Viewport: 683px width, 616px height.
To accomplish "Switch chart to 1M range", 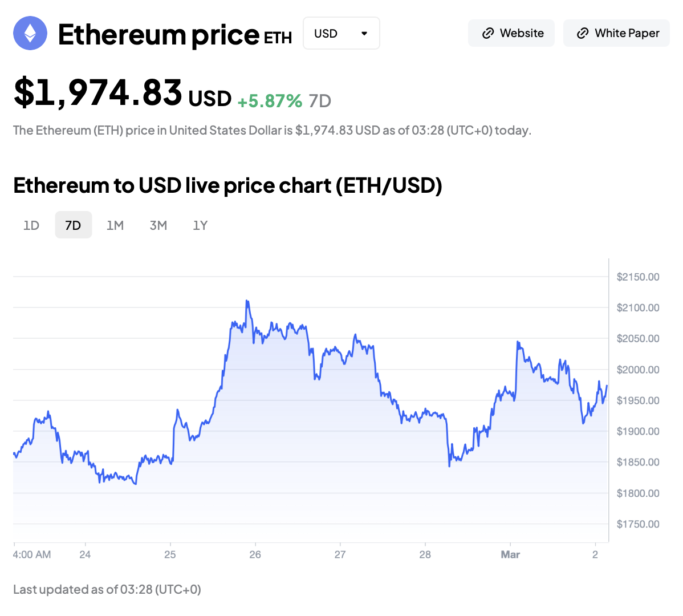I will pyautogui.click(x=115, y=225).
